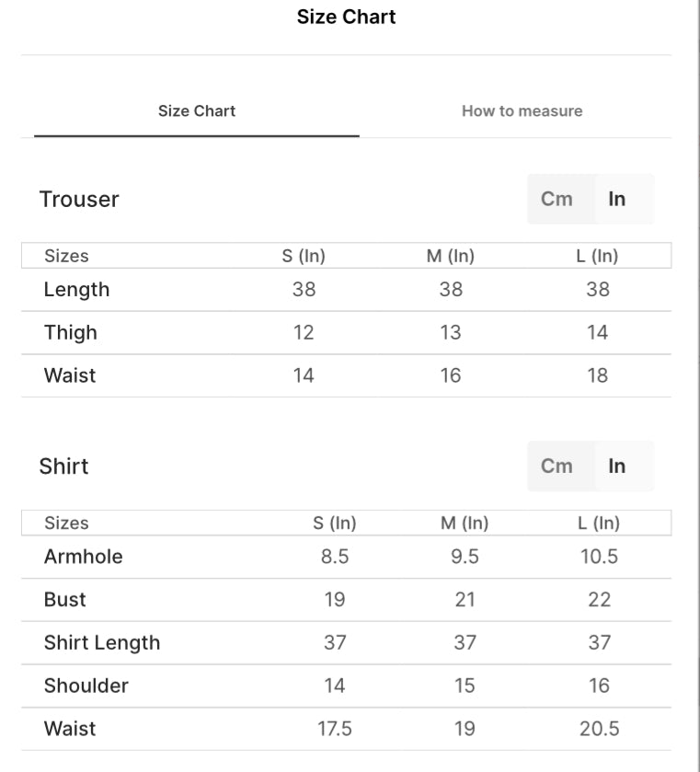This screenshot has width=700, height=772.
Task: Select the Trouser Waist row label
Action: pos(70,375)
